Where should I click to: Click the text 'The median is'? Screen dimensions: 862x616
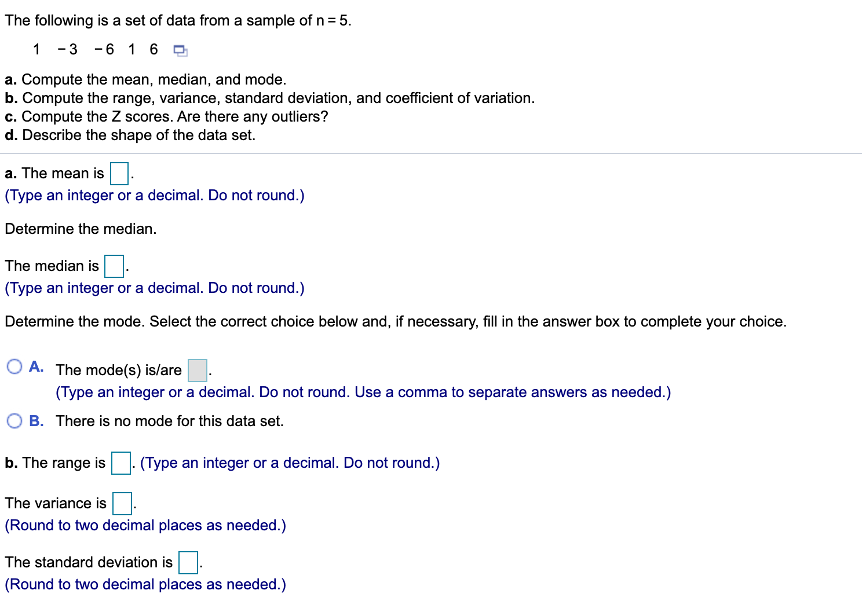pyautogui.click(x=51, y=266)
